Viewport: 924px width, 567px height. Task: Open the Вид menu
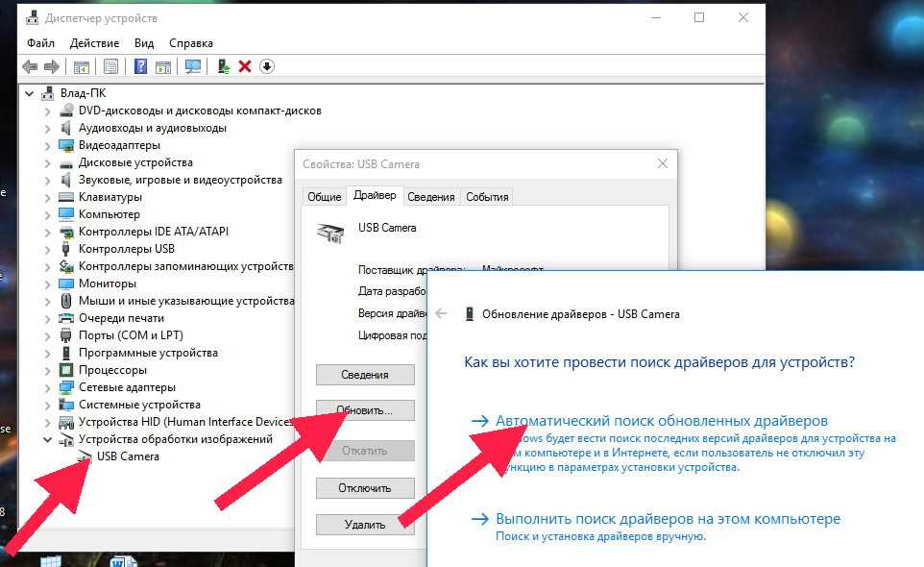coord(144,43)
